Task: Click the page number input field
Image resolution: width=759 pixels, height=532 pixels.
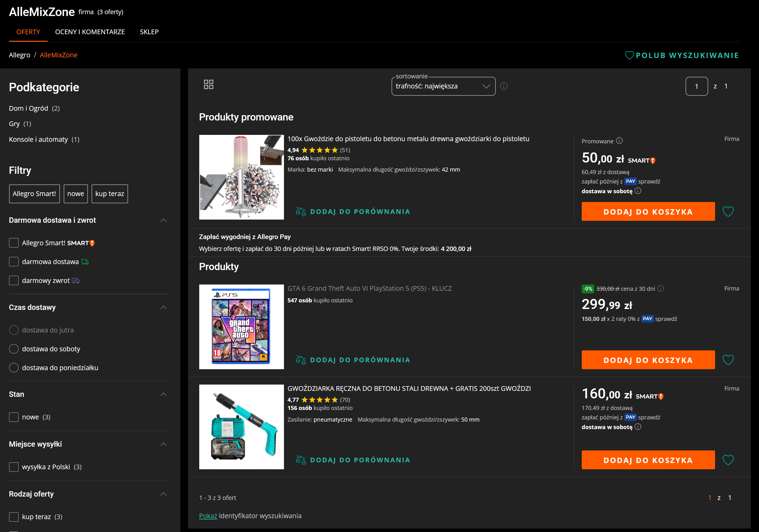Action: coord(697,86)
